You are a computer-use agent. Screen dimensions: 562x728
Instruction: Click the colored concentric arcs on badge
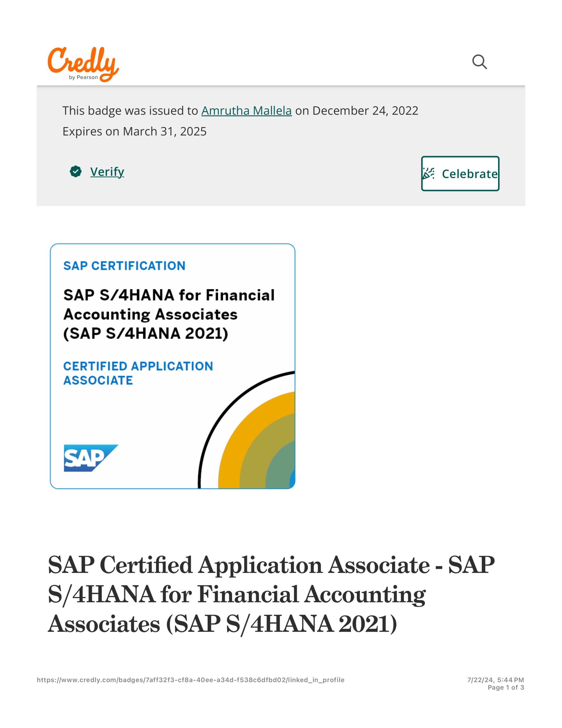pyautogui.click(x=257, y=440)
